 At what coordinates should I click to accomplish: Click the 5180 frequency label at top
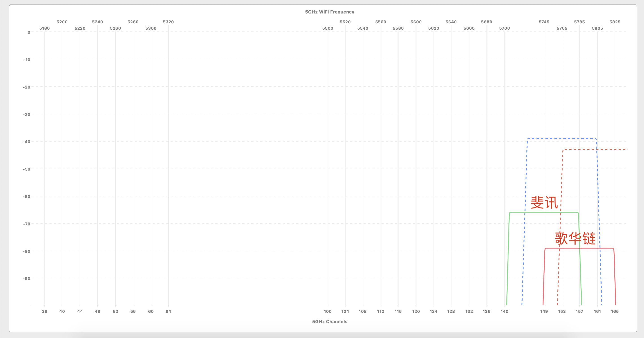tap(44, 28)
